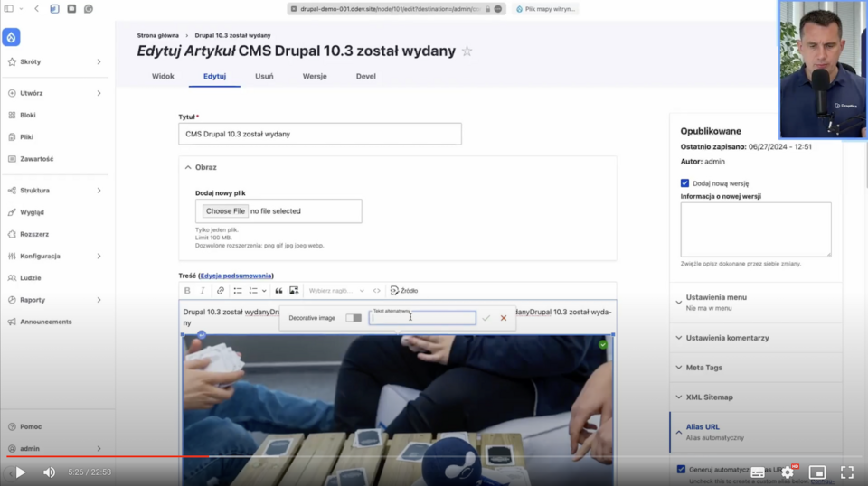Open YouTube player settings gear

[788, 472]
